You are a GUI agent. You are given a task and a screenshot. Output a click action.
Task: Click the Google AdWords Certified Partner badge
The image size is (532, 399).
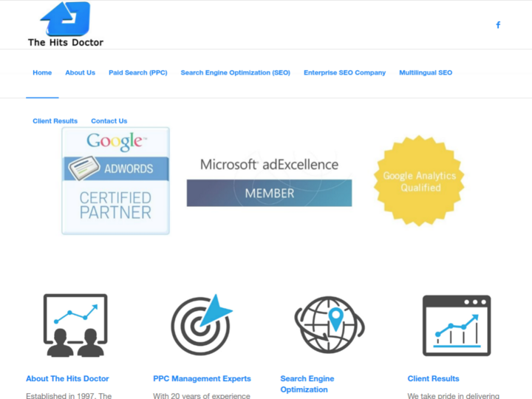click(115, 181)
